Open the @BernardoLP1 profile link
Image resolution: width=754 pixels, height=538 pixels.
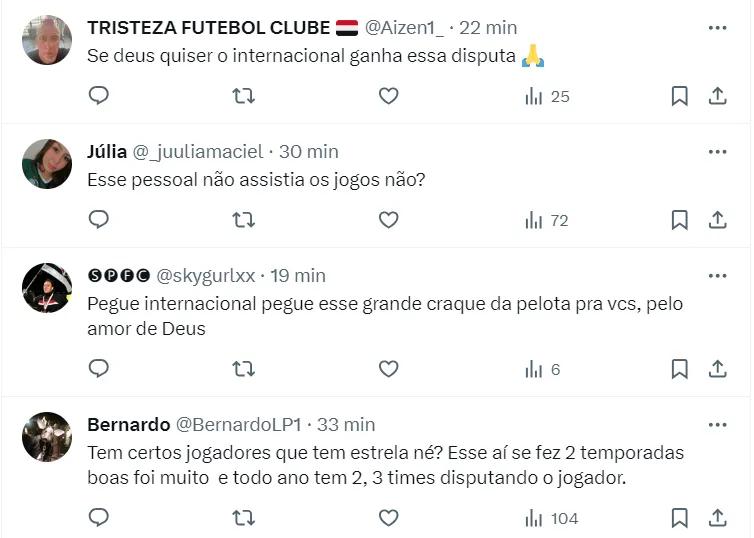(240, 425)
